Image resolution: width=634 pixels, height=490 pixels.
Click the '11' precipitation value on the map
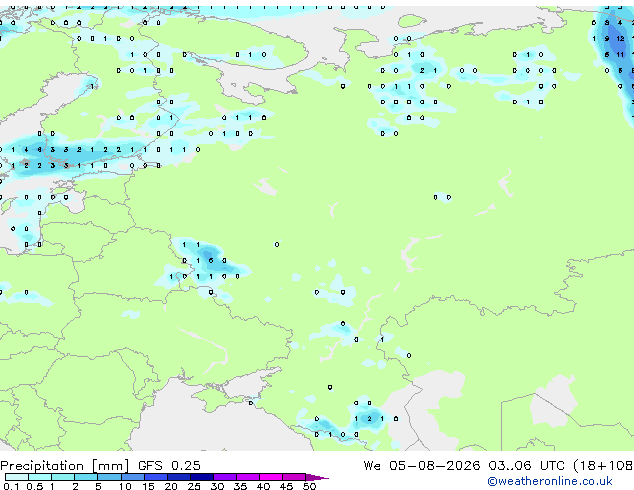coord(620,54)
